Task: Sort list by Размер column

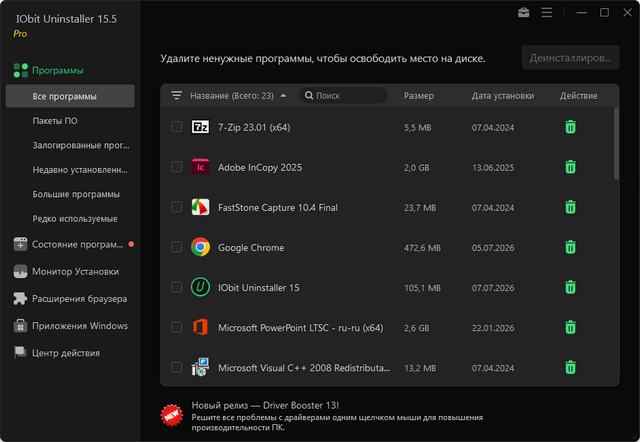Action: [x=419, y=96]
